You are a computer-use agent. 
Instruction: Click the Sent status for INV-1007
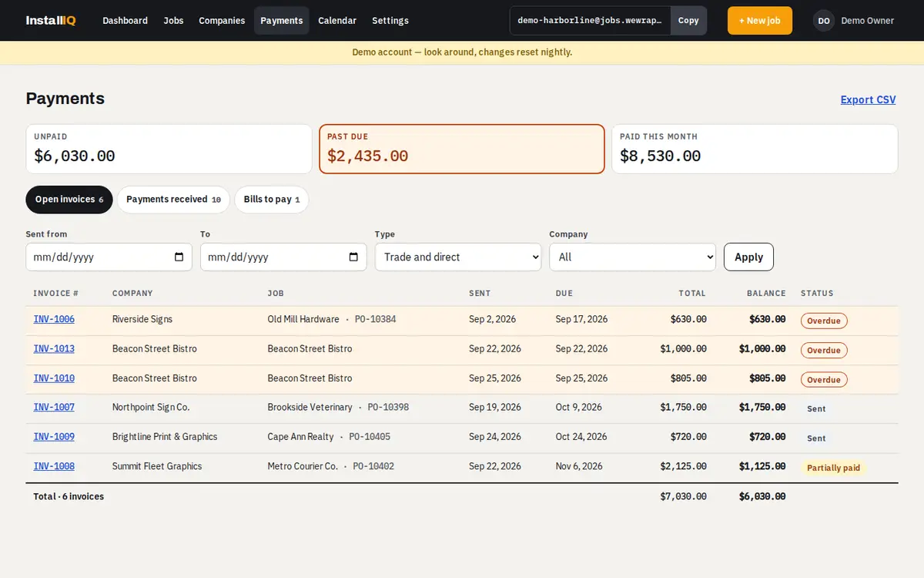[816, 408]
